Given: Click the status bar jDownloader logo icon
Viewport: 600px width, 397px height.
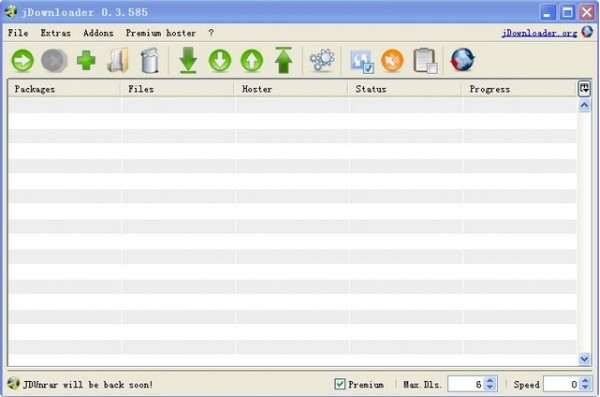Looking at the screenshot, I should (x=13, y=383).
